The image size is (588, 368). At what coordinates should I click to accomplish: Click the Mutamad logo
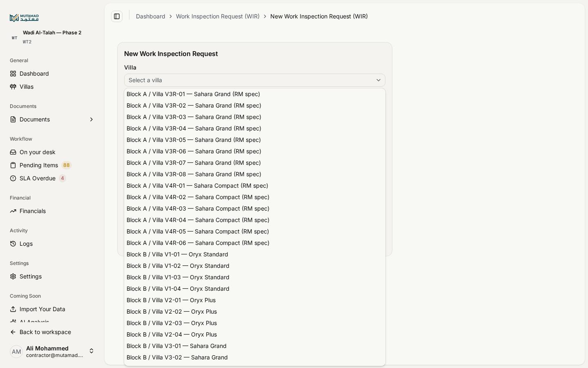(x=24, y=18)
